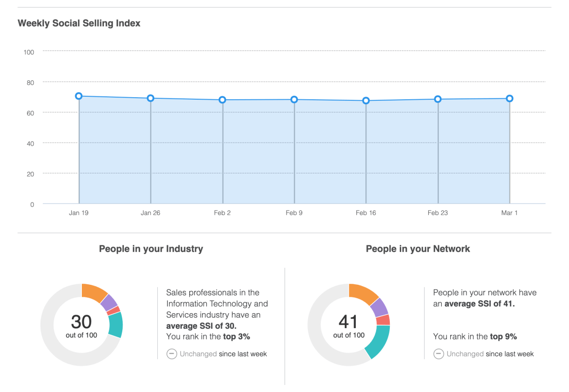Click purple segment of the Network donut
This screenshot has height=392, width=569.
pos(379,306)
